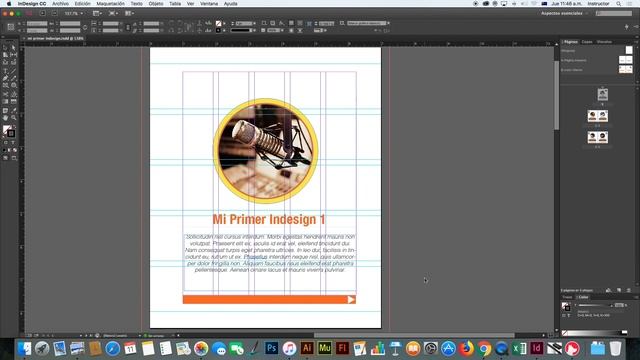Toggle formatting affects container
This screenshot has width=640, height=360.
click(x=5, y=143)
